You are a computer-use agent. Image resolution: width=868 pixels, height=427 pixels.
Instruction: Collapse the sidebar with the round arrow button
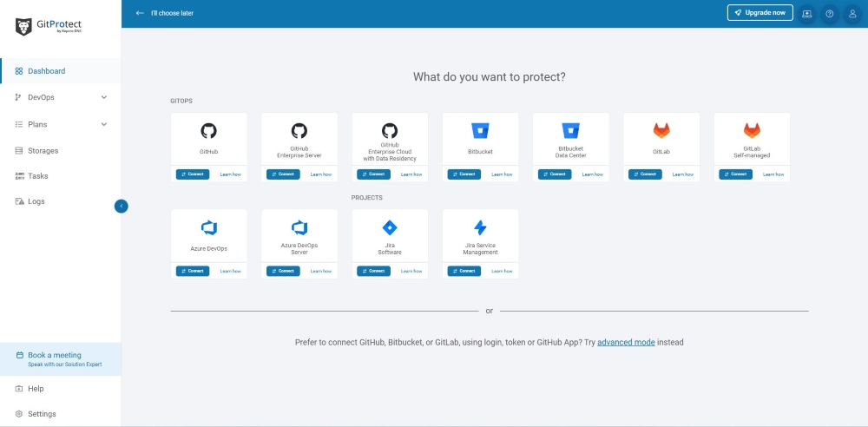coord(122,206)
